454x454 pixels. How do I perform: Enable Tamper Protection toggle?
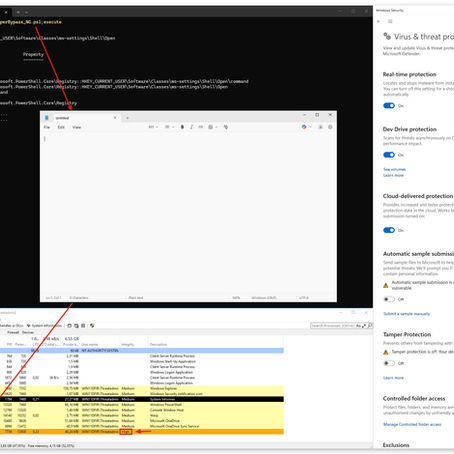pyautogui.click(x=389, y=363)
